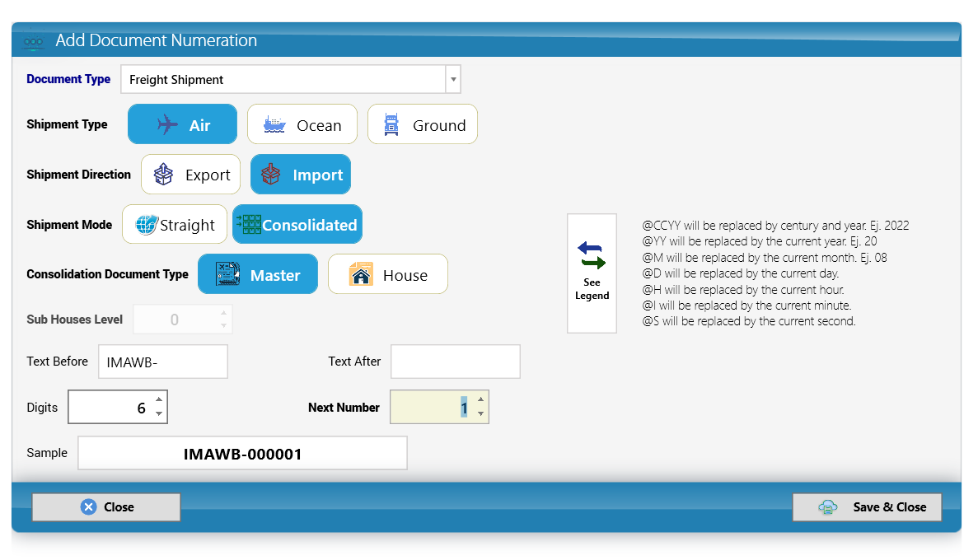Click the Document Type label
The width and height of the screenshot is (964, 560).
pos(68,79)
